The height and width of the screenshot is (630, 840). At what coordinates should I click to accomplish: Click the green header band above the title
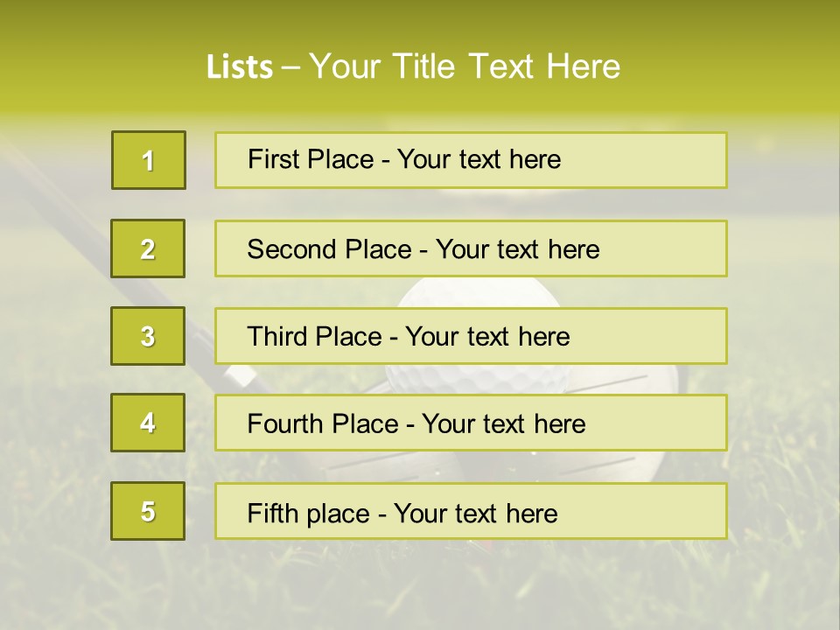[420, 22]
